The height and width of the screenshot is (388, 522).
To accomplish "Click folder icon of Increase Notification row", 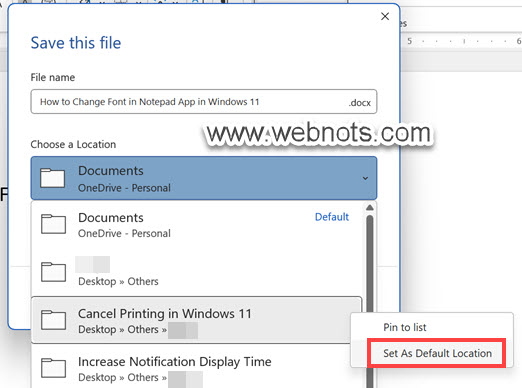I will coord(53,368).
